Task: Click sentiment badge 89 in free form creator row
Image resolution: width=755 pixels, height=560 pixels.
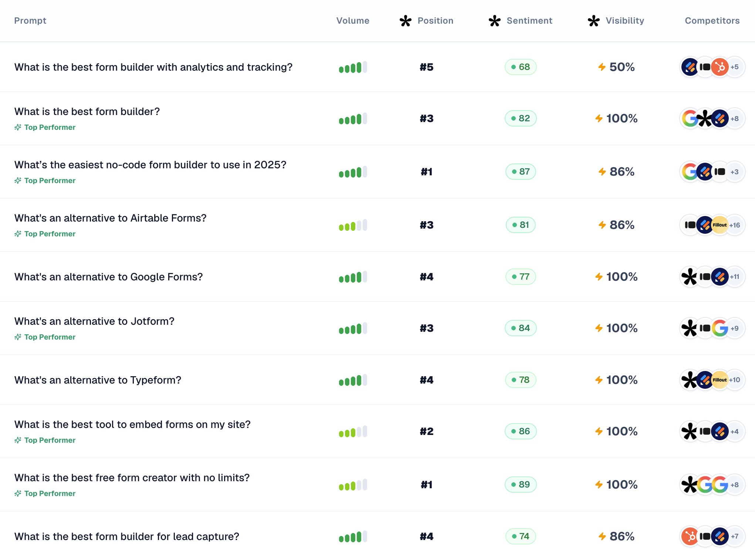Action: [521, 485]
